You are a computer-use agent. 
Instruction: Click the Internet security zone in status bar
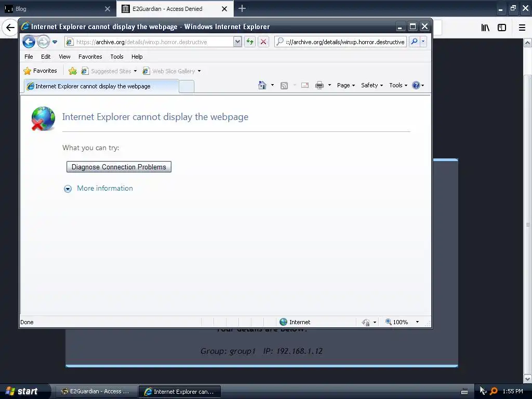[x=295, y=322]
